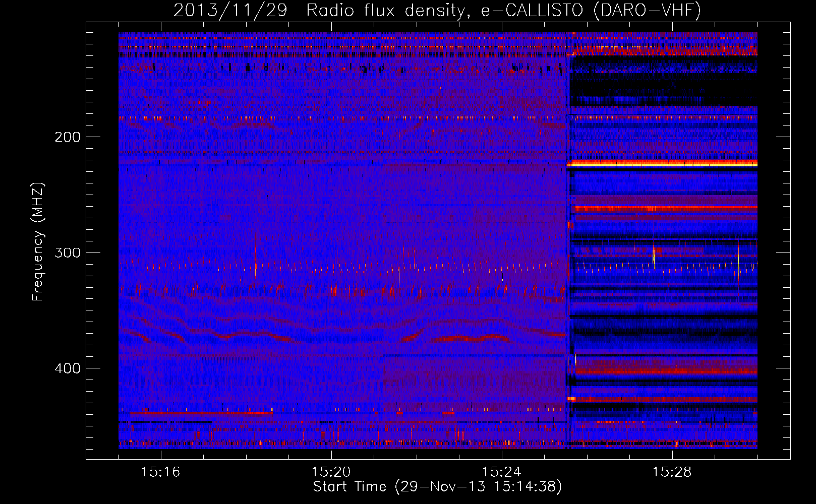Select the 200 frequency axis label

67,137
